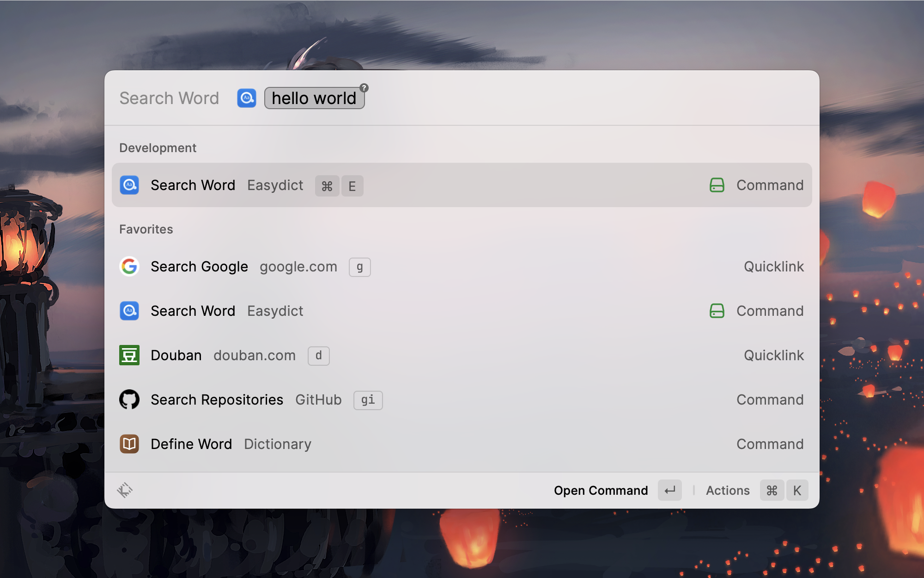This screenshot has width=924, height=578.
Task: Select the Search Google quicklink
Action: pyautogui.click(x=462, y=266)
